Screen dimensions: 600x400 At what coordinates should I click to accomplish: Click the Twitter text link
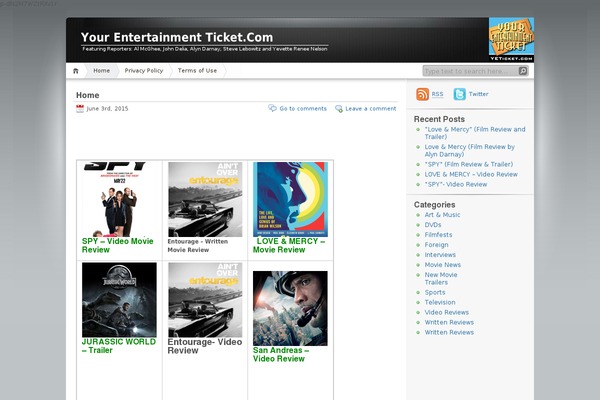[x=478, y=94]
